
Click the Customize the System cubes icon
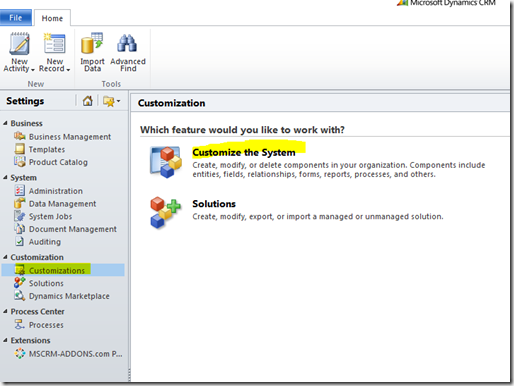[x=166, y=162]
